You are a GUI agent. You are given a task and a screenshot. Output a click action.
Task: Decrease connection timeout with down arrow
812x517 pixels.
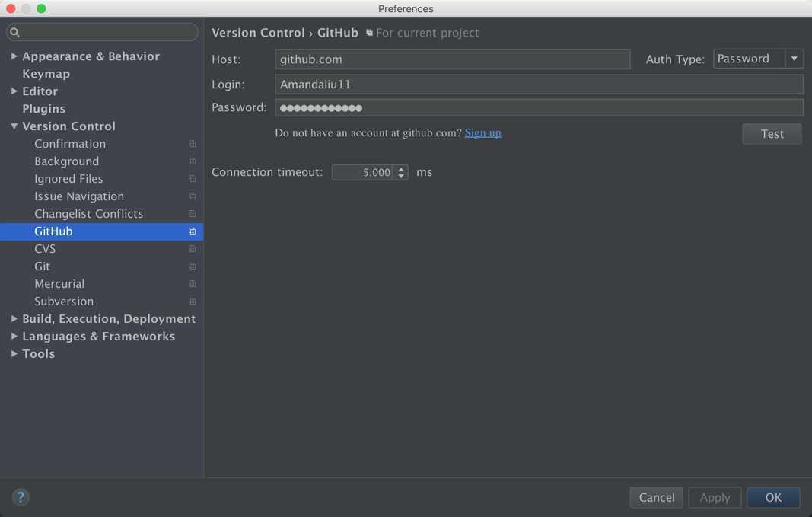tap(401, 176)
